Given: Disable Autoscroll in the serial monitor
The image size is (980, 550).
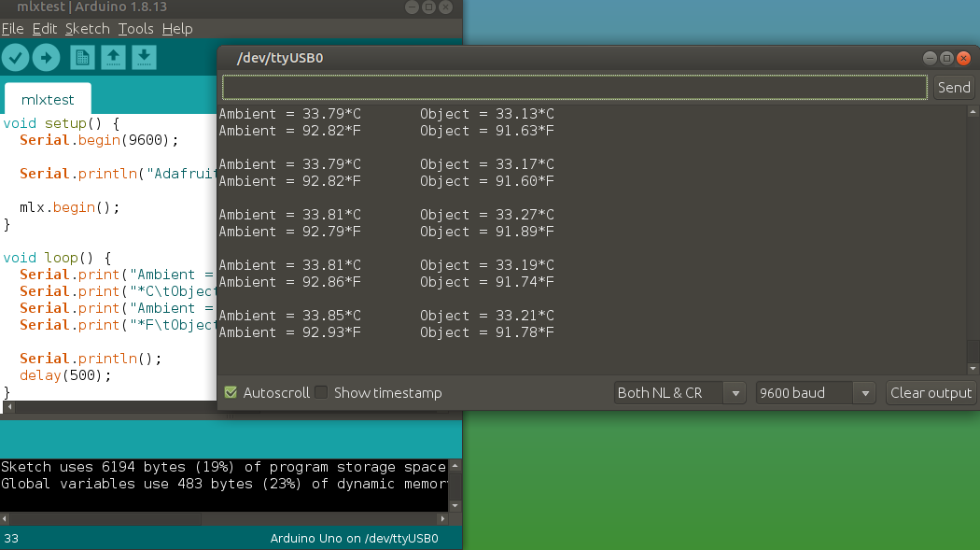Looking at the screenshot, I should 230,392.
